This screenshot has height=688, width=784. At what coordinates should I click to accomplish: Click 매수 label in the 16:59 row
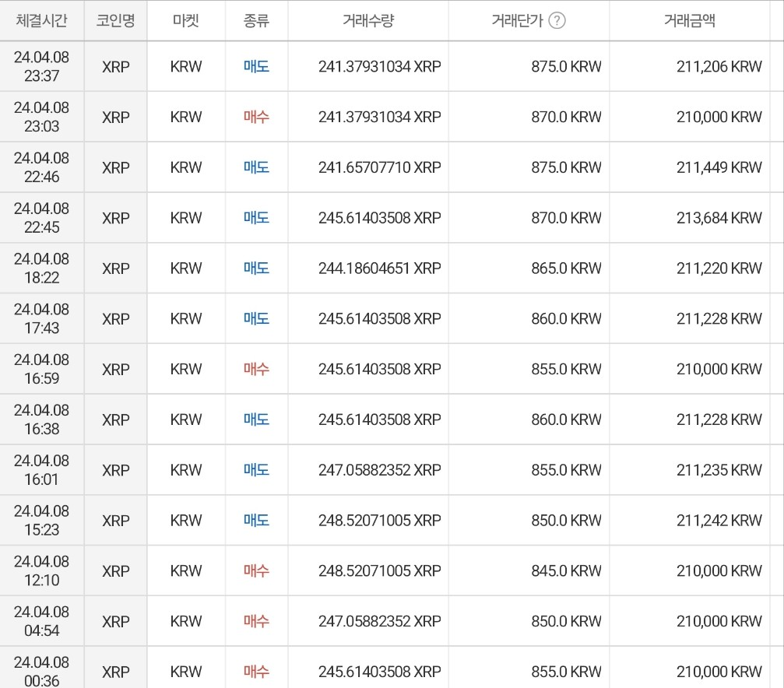pos(256,369)
